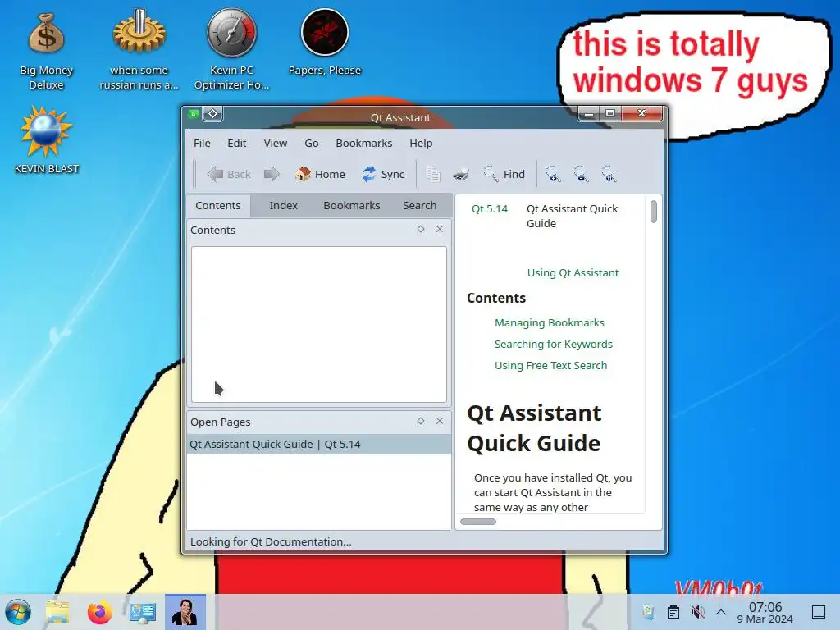
Task: Open Kevin PC Optimizer desktop icon
Action: pos(231,49)
